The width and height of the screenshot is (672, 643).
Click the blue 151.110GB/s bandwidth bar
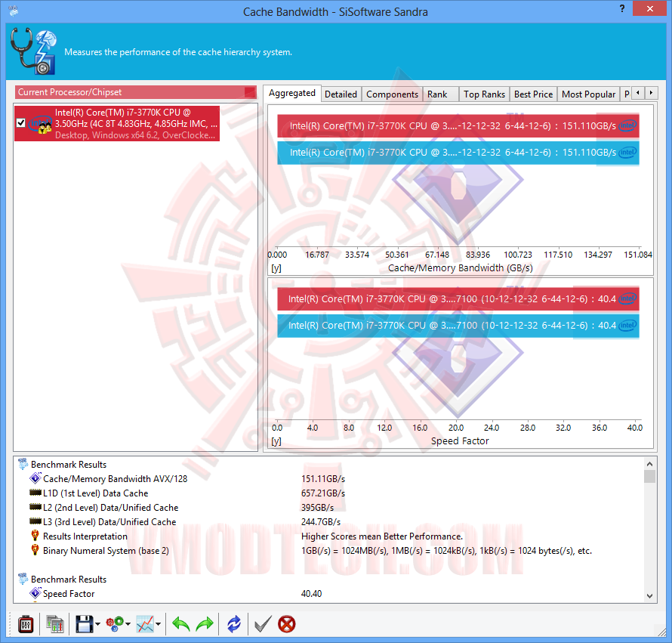458,153
